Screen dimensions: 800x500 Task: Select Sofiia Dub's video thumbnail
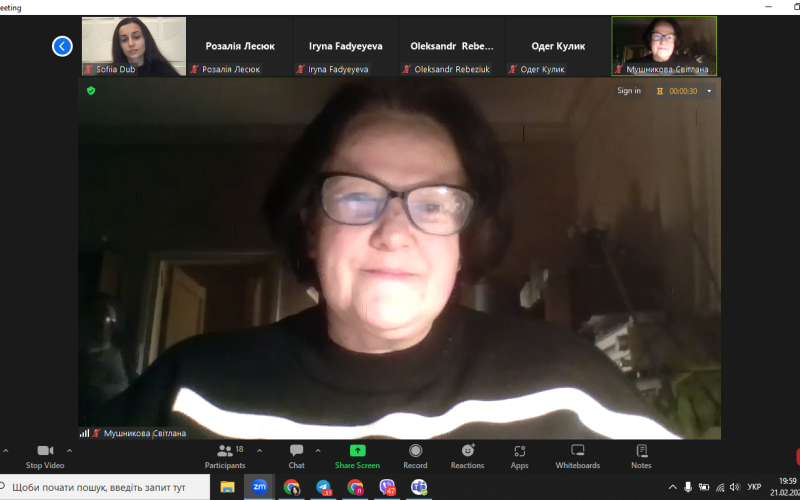tap(134, 46)
